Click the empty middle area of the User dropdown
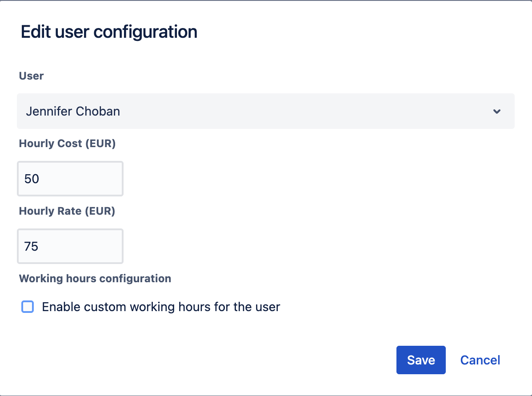This screenshot has width=532, height=396. pyautogui.click(x=289, y=111)
